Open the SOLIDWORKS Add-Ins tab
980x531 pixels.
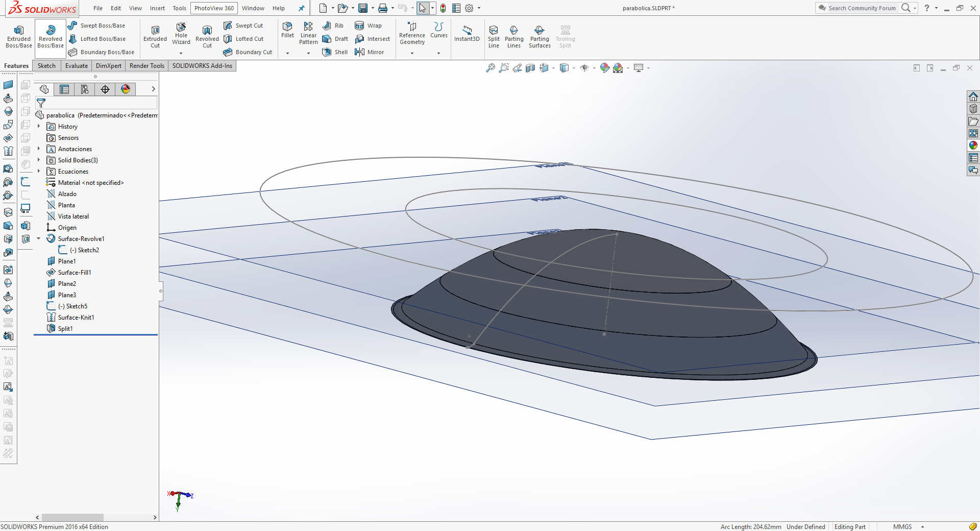pyautogui.click(x=202, y=66)
